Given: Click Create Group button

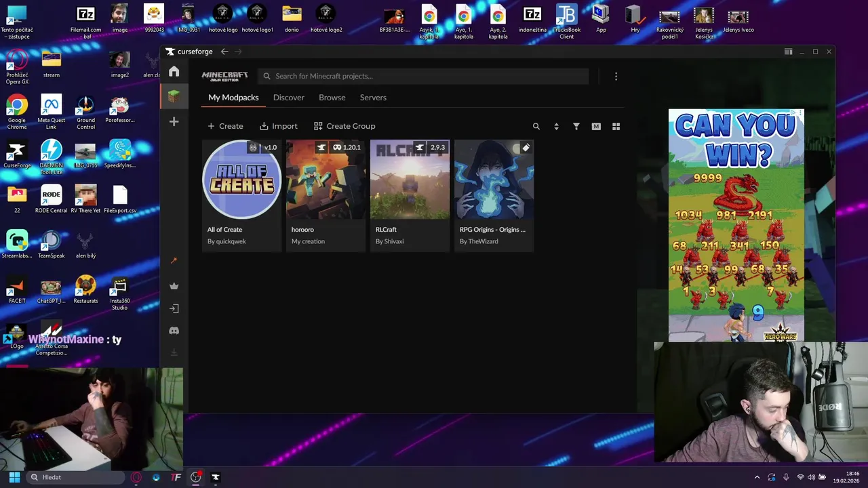Looking at the screenshot, I should pyautogui.click(x=344, y=126).
